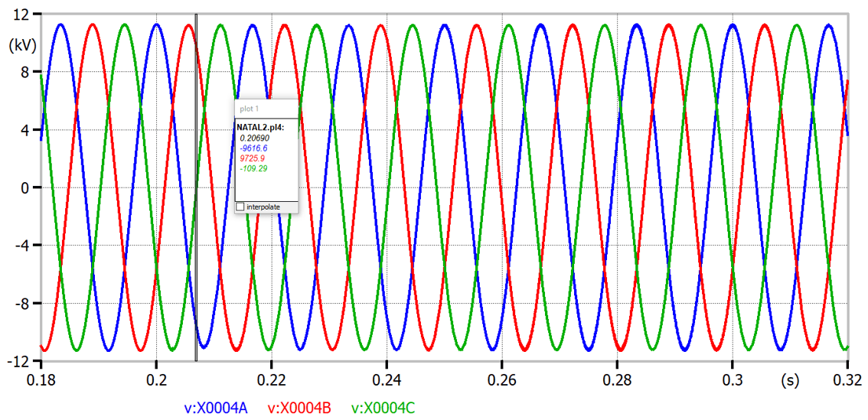
Task: Click the 0.3 x-axis tick label
Action: coord(733,379)
